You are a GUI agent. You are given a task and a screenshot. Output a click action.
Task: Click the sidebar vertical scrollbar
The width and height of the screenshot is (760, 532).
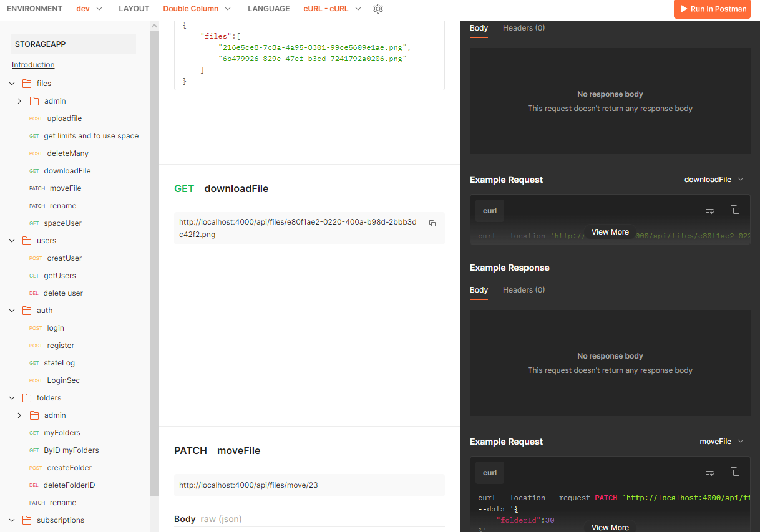click(x=154, y=249)
